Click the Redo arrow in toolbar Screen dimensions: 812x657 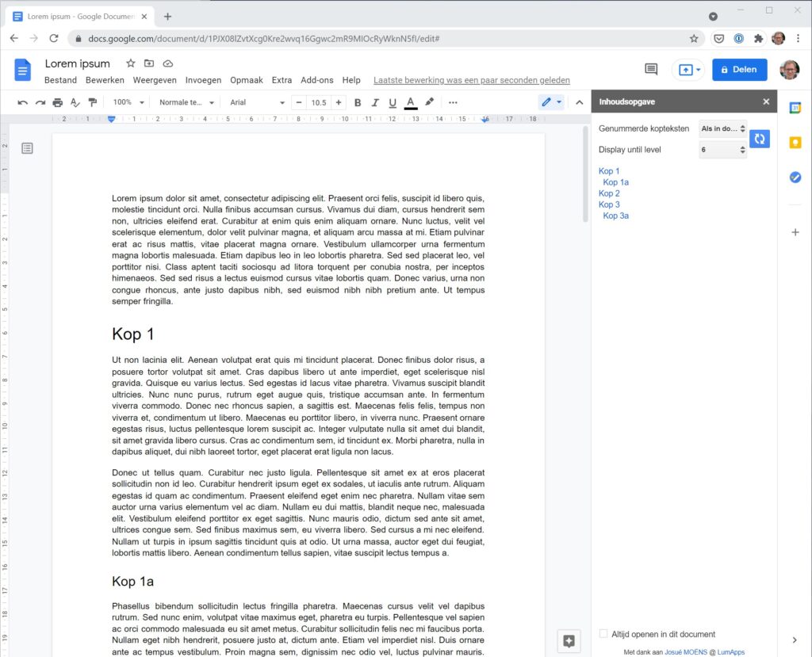tap(40, 102)
